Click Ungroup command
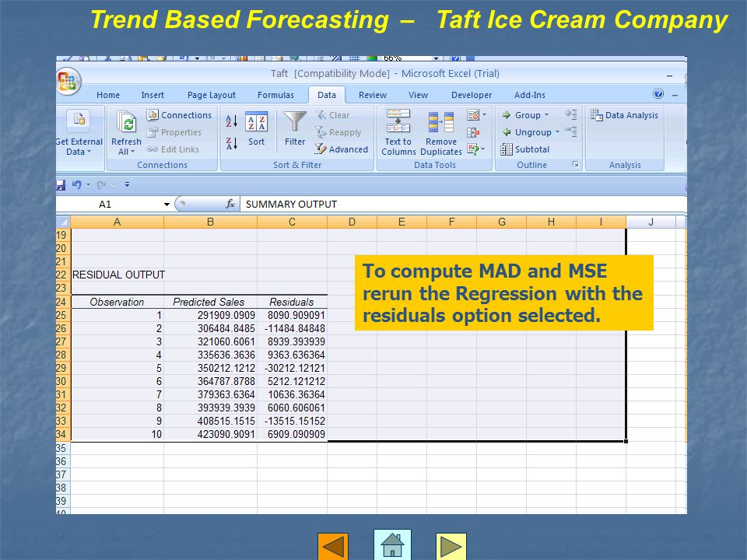747x560 pixels. coord(527,132)
